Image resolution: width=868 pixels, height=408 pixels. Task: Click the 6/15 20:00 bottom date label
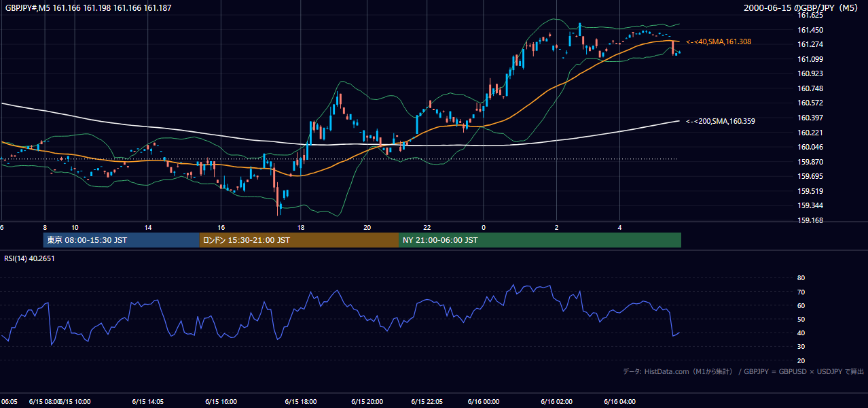[367, 402]
